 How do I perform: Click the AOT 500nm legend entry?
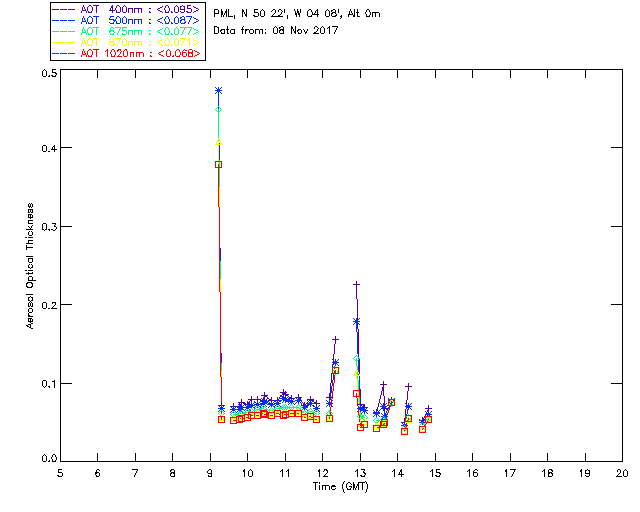(126, 20)
